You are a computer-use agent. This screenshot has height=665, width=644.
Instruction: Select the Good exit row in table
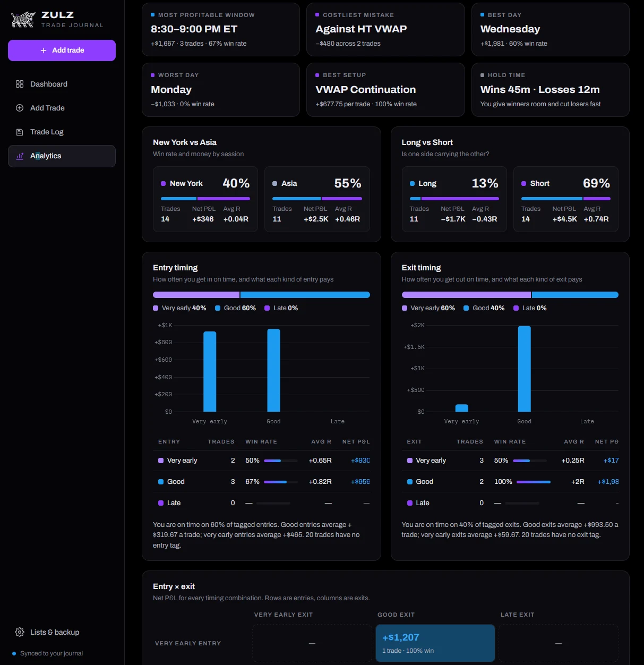click(510, 482)
